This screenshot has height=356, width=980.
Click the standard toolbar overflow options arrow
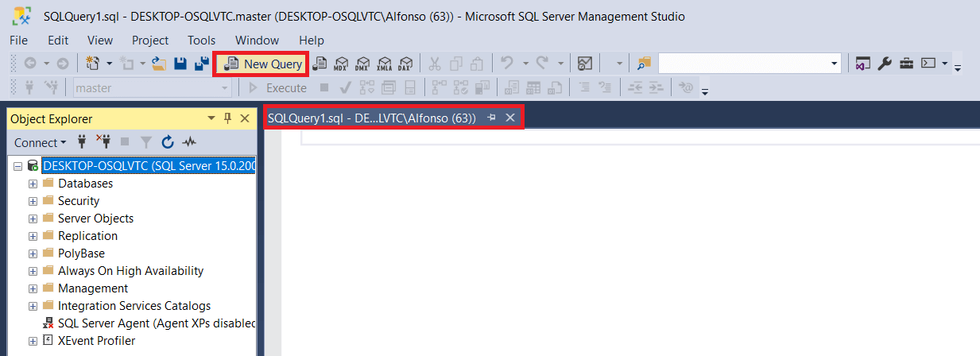pos(958,68)
